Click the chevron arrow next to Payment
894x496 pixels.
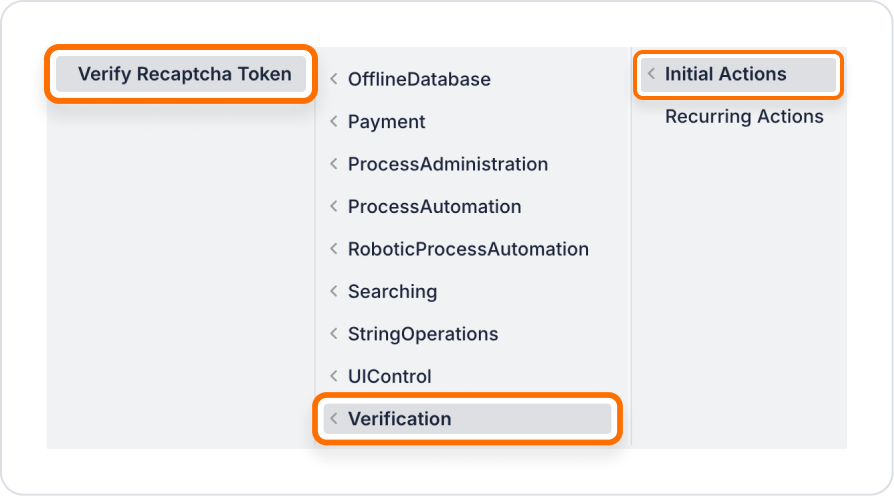(x=334, y=121)
